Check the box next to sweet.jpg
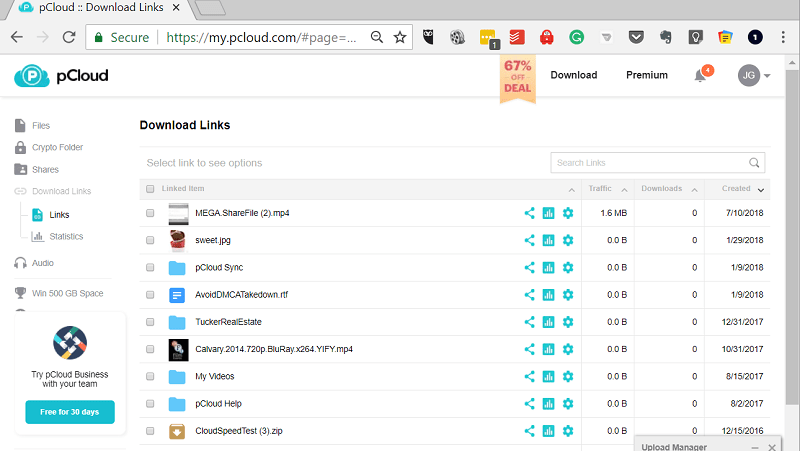The image size is (800, 451). pyautogui.click(x=150, y=240)
